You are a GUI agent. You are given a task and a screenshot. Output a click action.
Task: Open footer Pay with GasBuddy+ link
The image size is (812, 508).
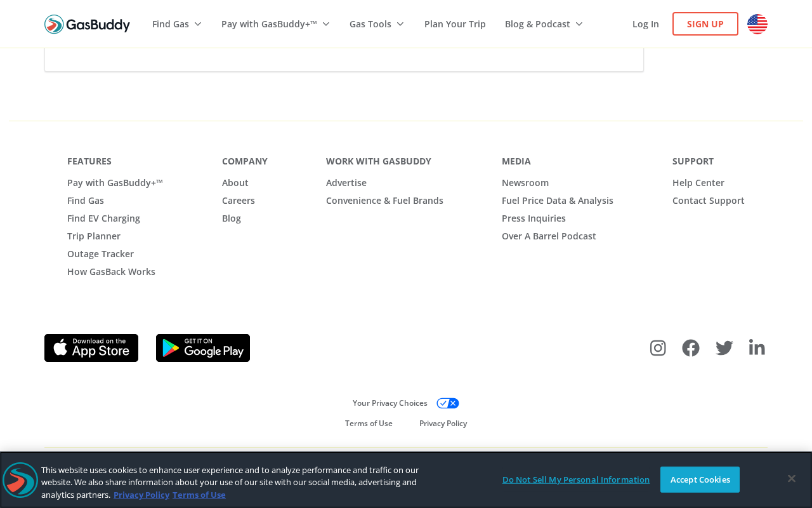tap(115, 183)
